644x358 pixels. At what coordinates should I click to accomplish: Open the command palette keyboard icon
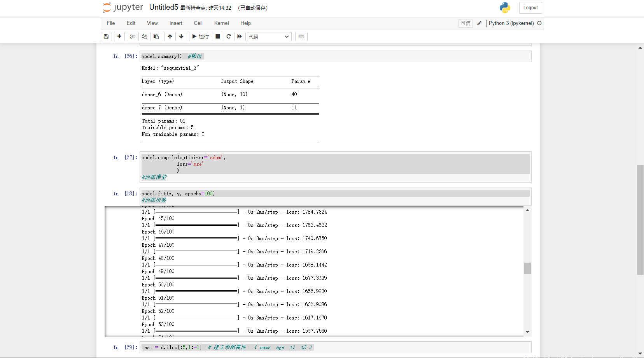[301, 37]
